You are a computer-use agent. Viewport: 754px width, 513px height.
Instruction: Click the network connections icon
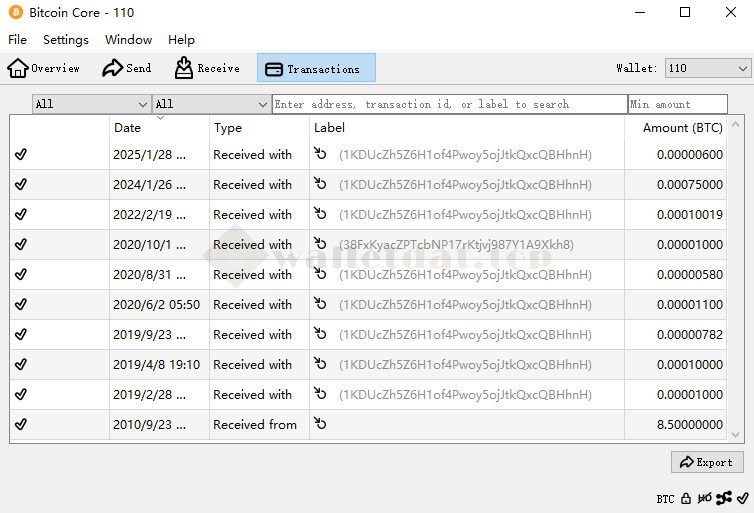tap(724, 498)
